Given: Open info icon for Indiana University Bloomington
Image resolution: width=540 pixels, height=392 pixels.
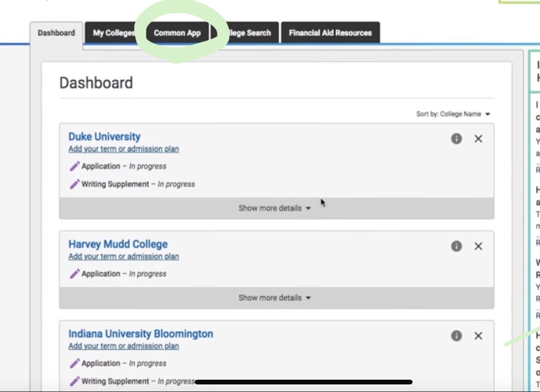Looking at the screenshot, I should [456, 336].
